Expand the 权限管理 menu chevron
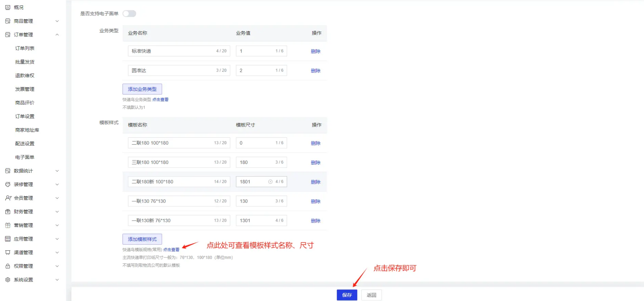This screenshot has width=644, height=301. point(57,266)
